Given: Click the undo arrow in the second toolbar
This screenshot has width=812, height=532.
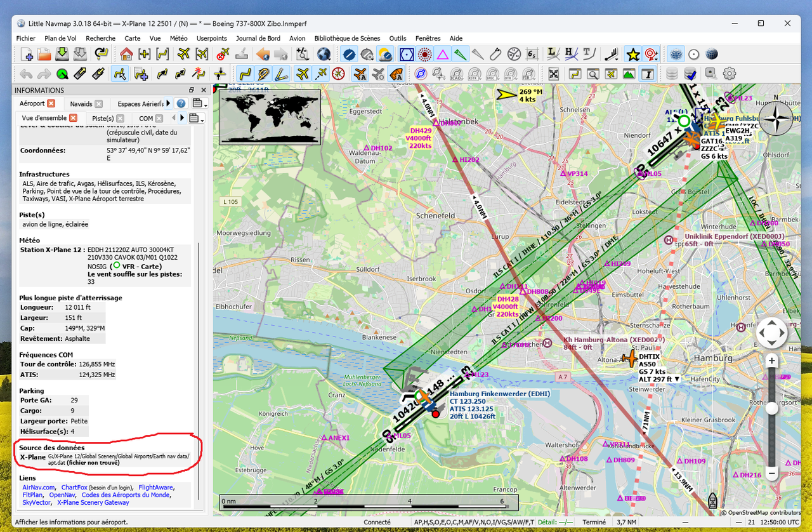Looking at the screenshot, I should point(27,74).
